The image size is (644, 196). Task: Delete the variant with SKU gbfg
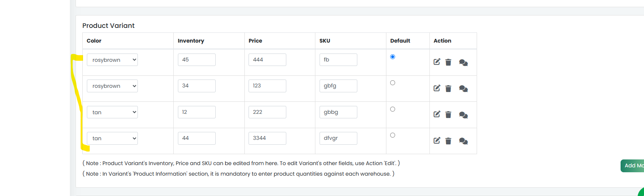448,89
